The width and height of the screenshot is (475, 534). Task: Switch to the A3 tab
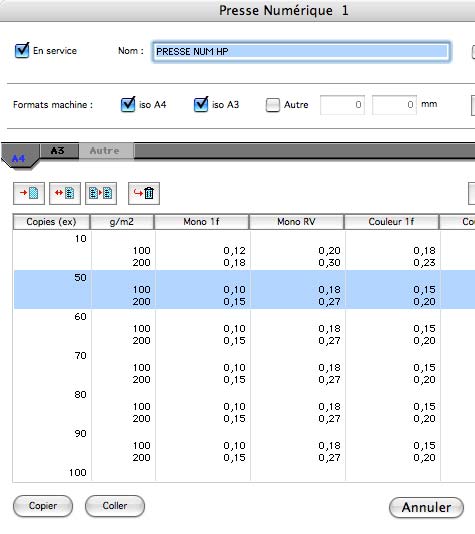tap(59, 151)
